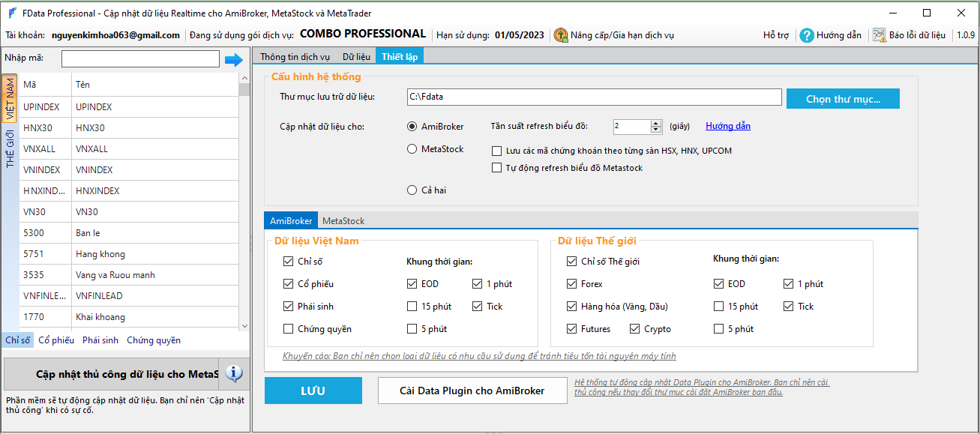Click the FData logo in title bar
The image size is (980, 434).
click(x=13, y=13)
